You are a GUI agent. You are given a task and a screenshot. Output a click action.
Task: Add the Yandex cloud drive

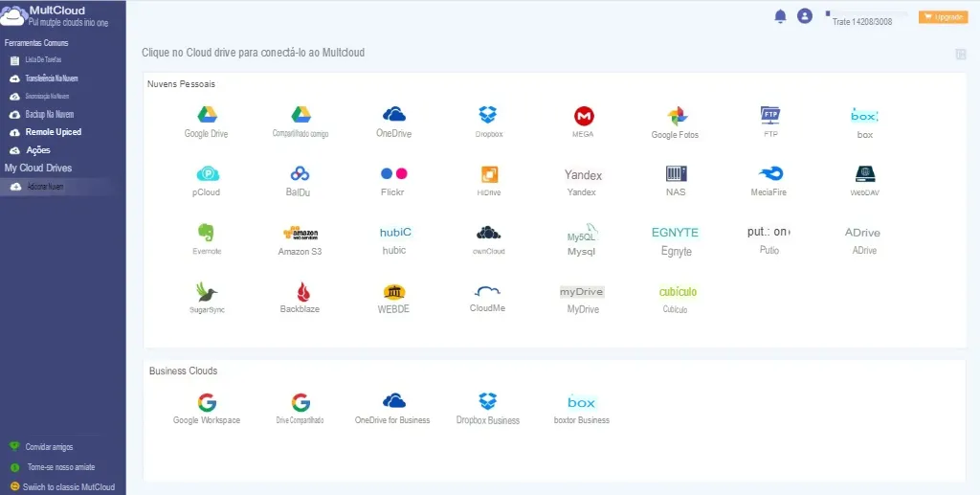(x=583, y=175)
